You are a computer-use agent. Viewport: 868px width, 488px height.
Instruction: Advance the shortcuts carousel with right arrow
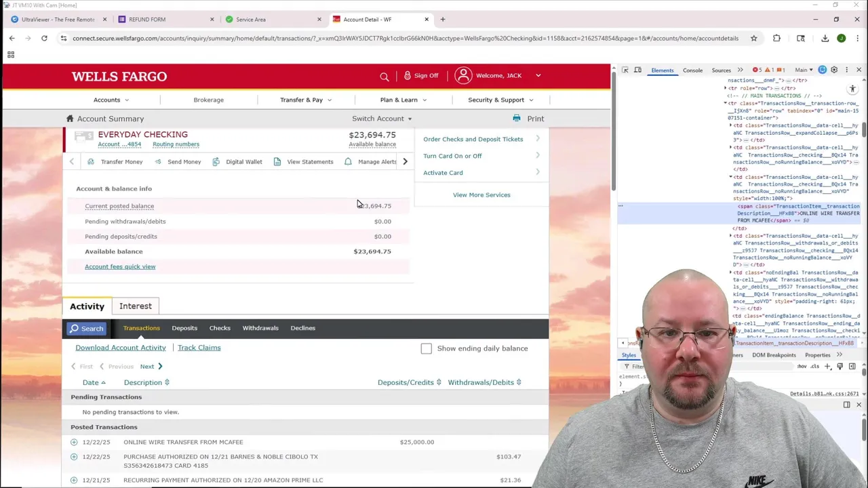(405, 161)
